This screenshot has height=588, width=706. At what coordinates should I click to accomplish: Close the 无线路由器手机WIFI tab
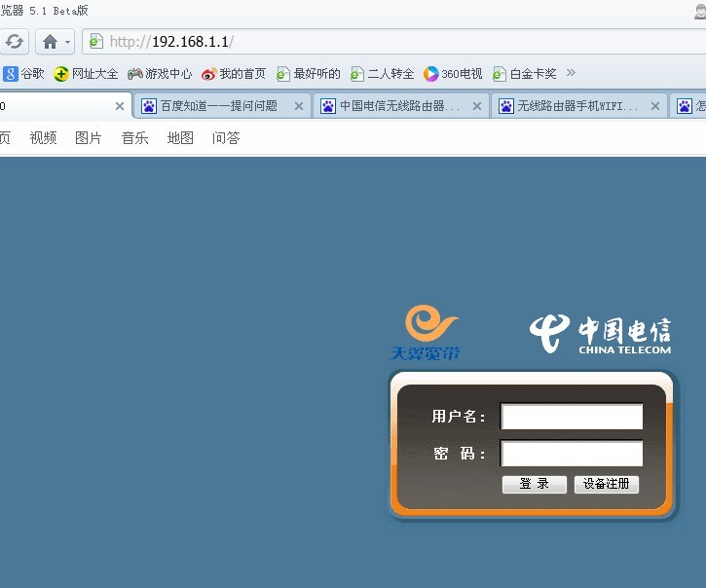(655, 106)
